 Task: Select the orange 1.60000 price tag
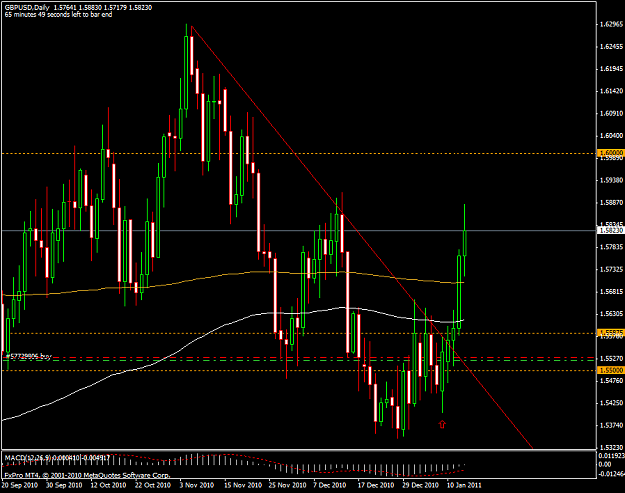pos(611,153)
